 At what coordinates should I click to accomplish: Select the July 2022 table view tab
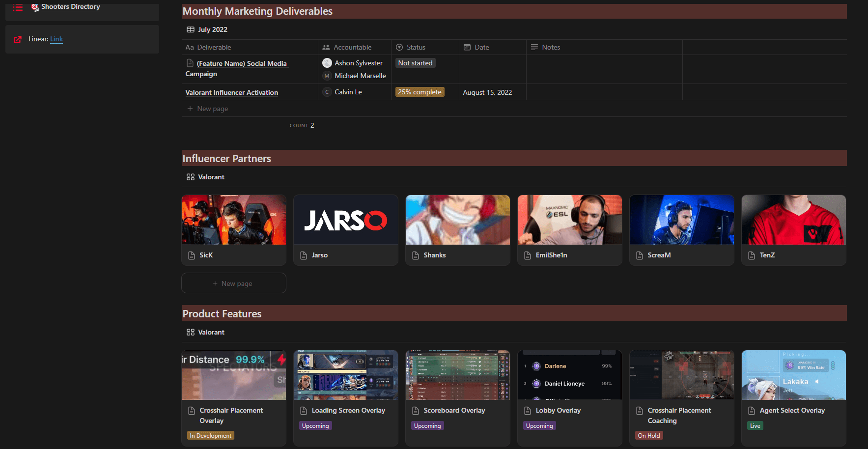pyautogui.click(x=207, y=29)
